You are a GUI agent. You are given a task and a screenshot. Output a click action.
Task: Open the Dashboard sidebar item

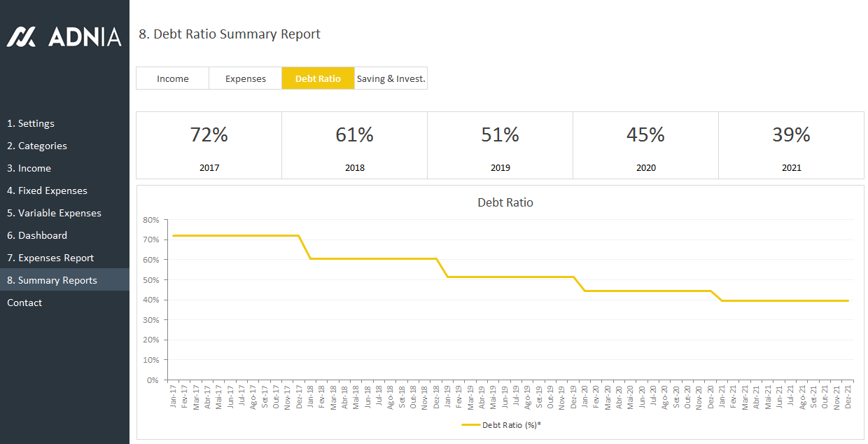37,235
